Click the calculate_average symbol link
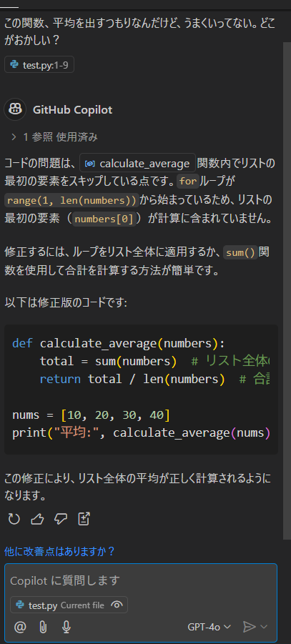The image size is (291, 644). click(137, 164)
